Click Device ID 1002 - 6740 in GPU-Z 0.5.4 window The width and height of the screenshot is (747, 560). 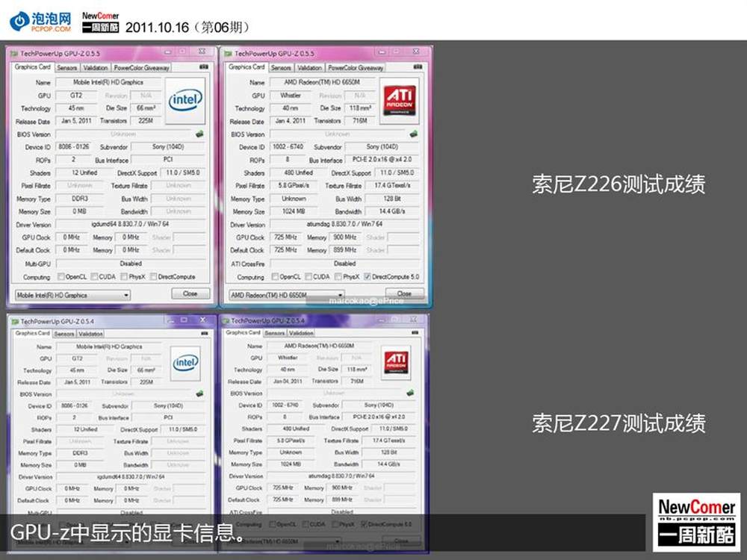tap(285, 405)
